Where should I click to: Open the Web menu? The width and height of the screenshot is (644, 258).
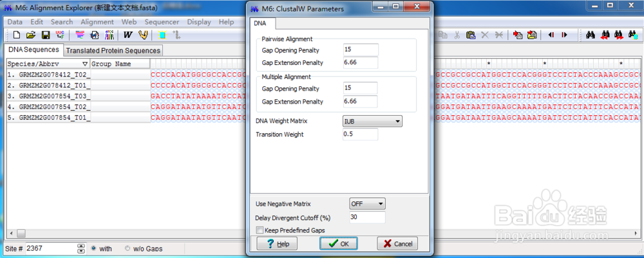point(129,22)
